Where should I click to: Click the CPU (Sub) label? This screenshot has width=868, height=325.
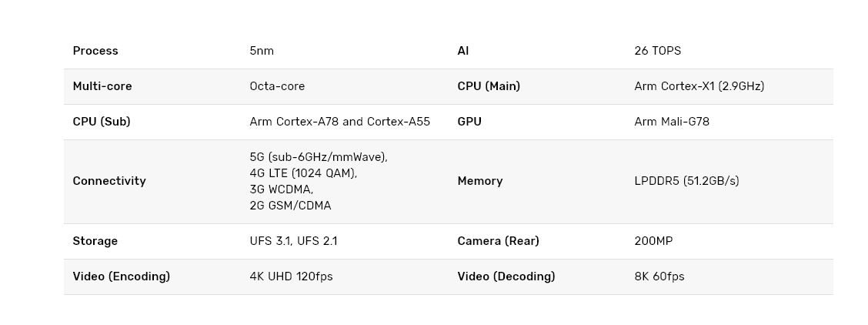tap(102, 122)
